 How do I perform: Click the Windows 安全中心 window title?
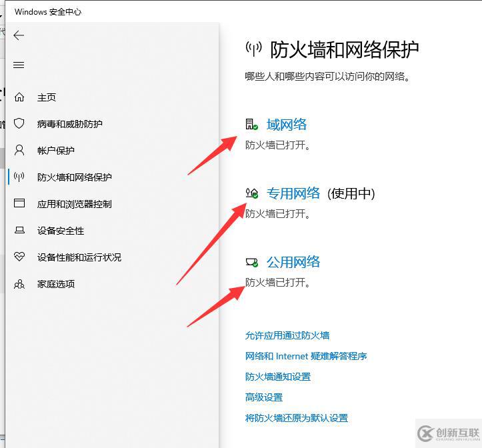[x=48, y=12]
